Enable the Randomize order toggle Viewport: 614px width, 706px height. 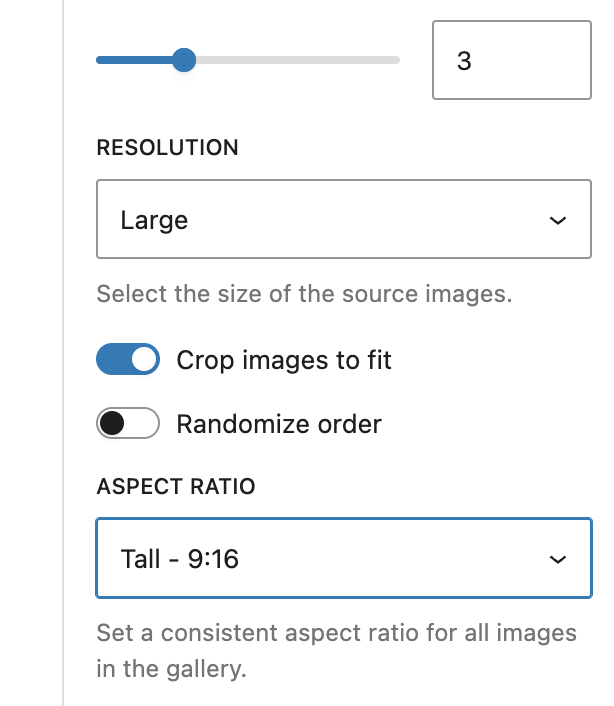128,424
